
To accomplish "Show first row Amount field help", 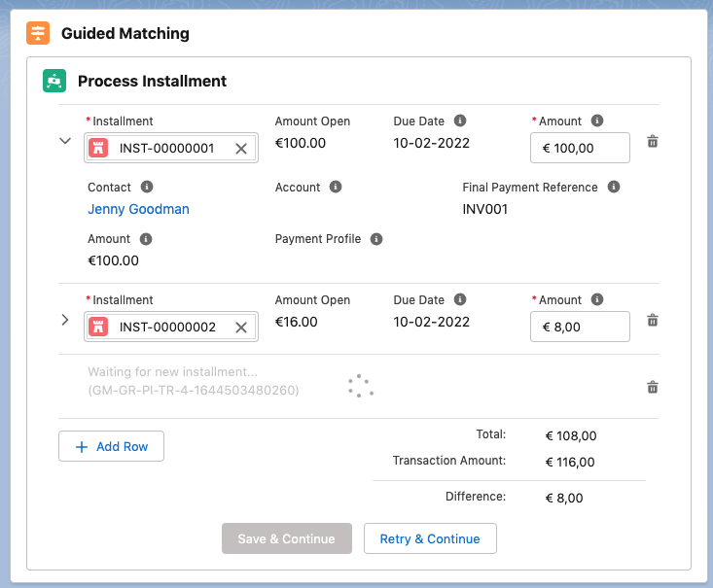I will [597, 121].
